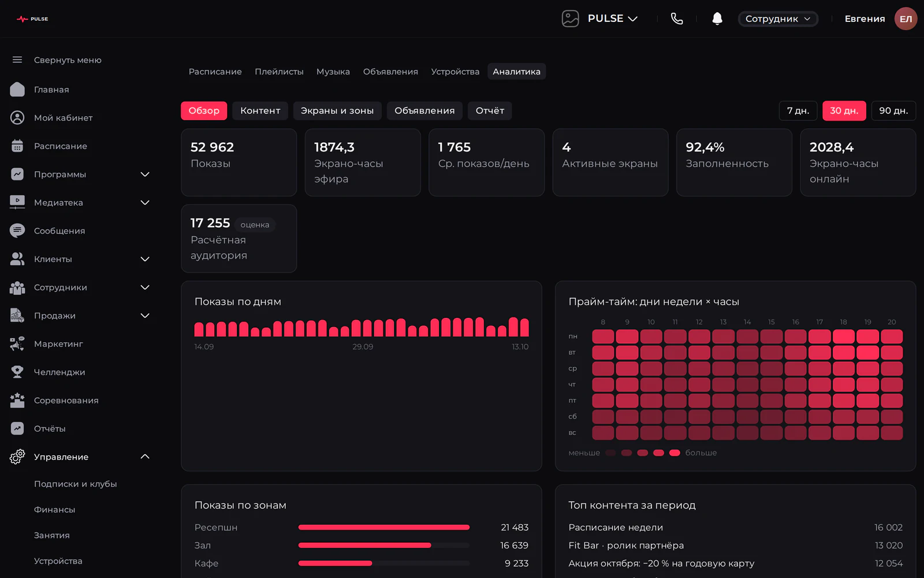Click the Программы sidebar icon

click(17, 174)
